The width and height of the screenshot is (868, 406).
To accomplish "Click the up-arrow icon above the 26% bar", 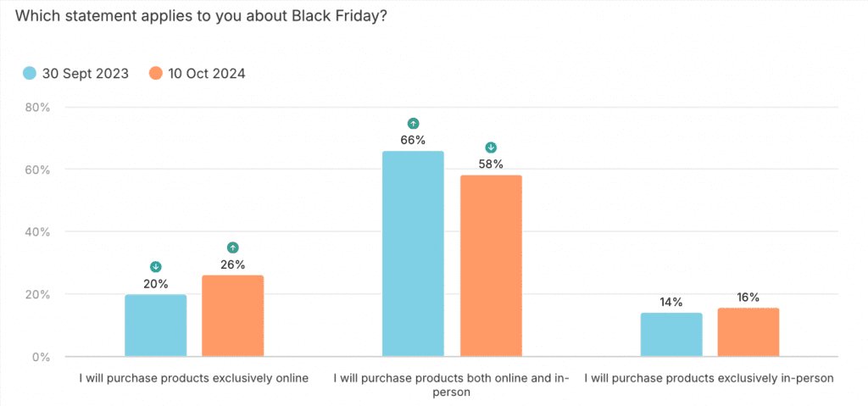I will tap(233, 247).
